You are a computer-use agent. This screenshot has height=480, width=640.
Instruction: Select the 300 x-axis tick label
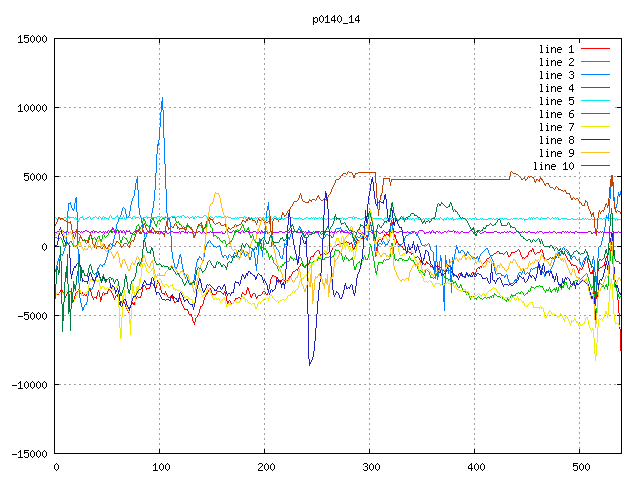pyautogui.click(x=370, y=467)
